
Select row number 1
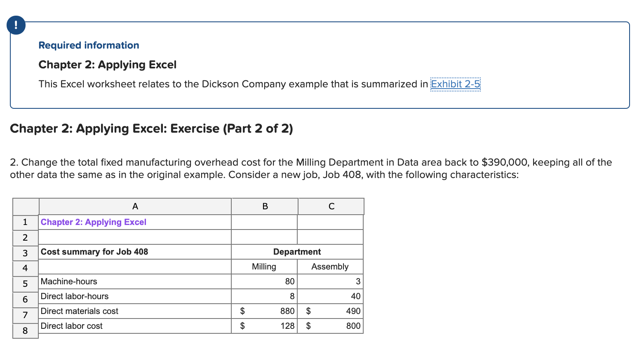pos(25,222)
